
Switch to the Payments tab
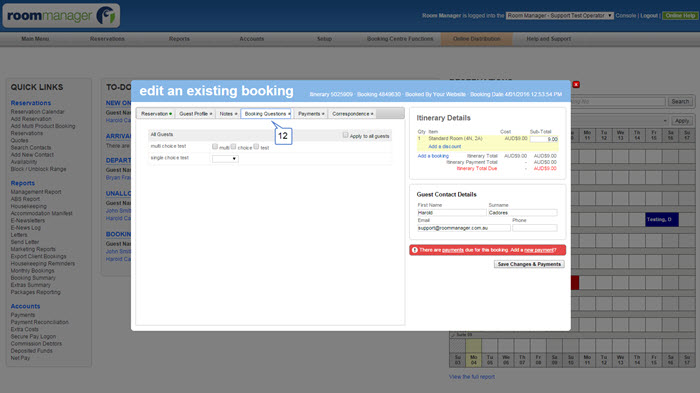pyautogui.click(x=311, y=114)
